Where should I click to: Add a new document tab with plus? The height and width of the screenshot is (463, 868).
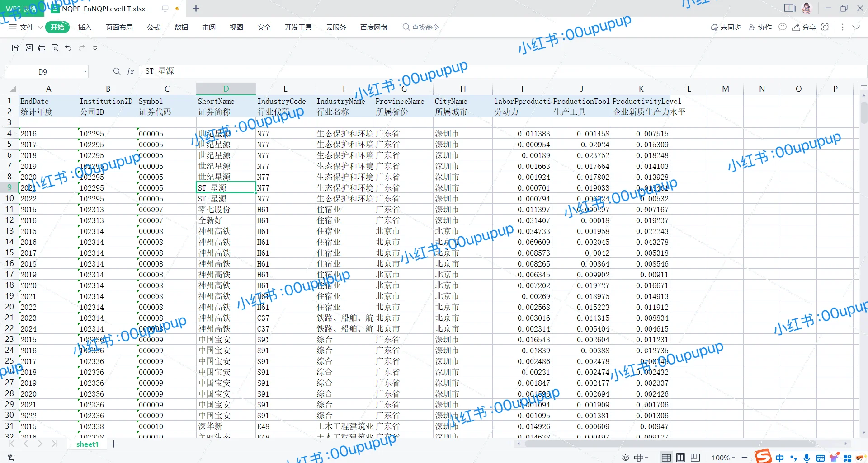[196, 8]
